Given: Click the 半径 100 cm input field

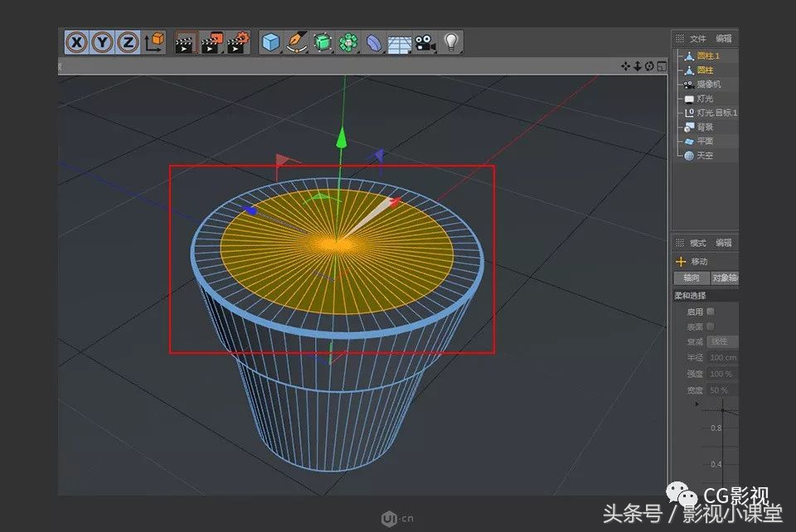Looking at the screenshot, I should (726, 356).
